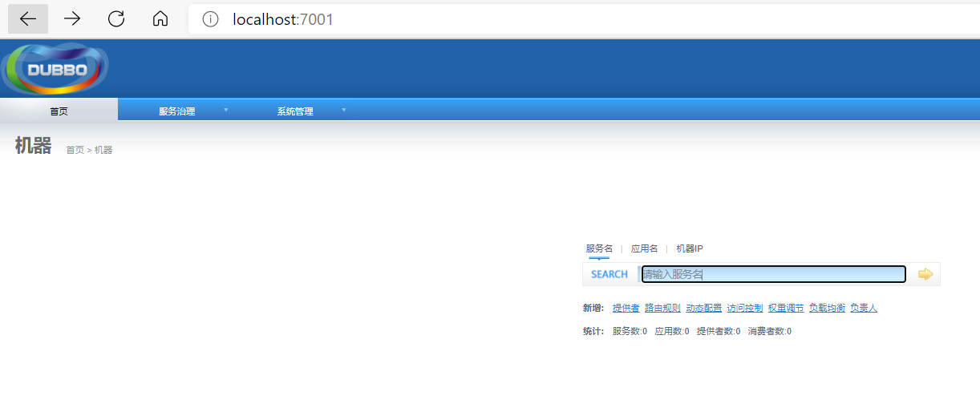Click the 消费者数:0 statistic

click(x=770, y=331)
